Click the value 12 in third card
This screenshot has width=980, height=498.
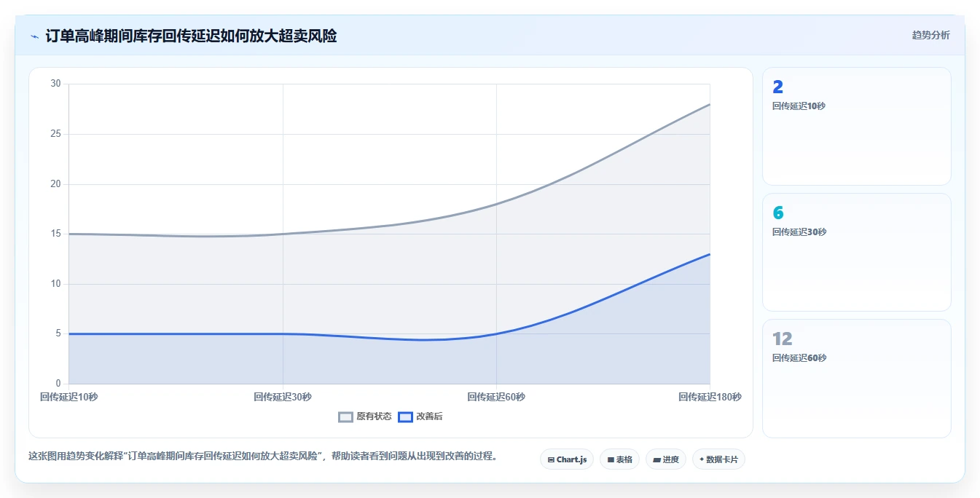tap(783, 339)
